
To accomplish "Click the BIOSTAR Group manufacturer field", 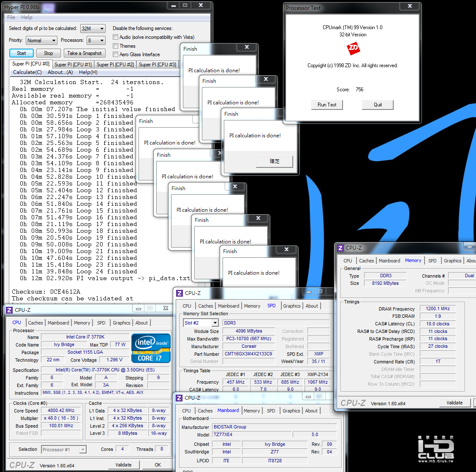I will 275,427.
